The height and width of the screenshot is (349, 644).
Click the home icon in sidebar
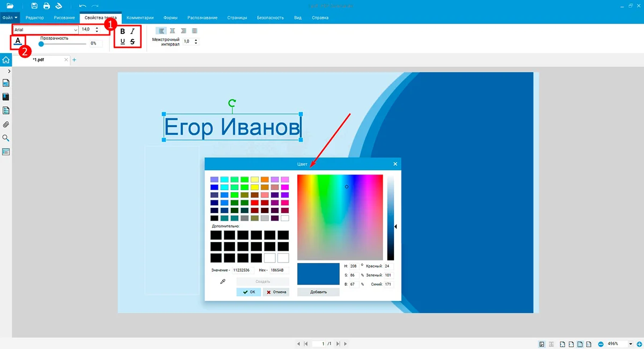pos(6,60)
